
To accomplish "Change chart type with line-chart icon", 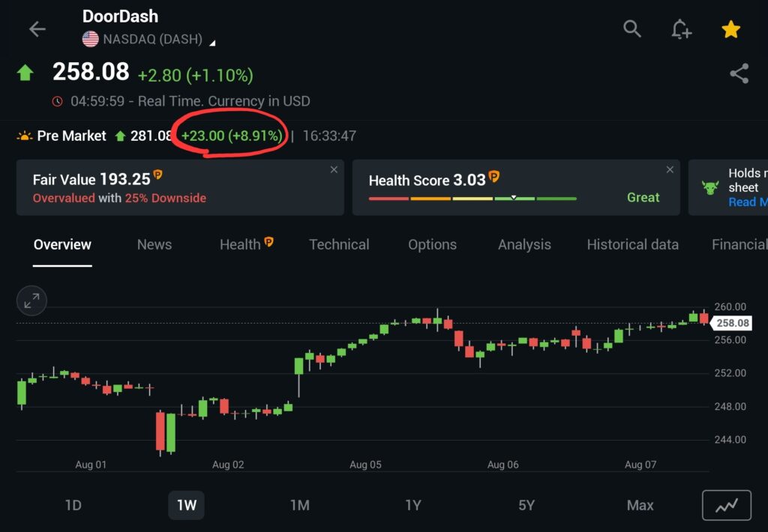I will (726, 505).
